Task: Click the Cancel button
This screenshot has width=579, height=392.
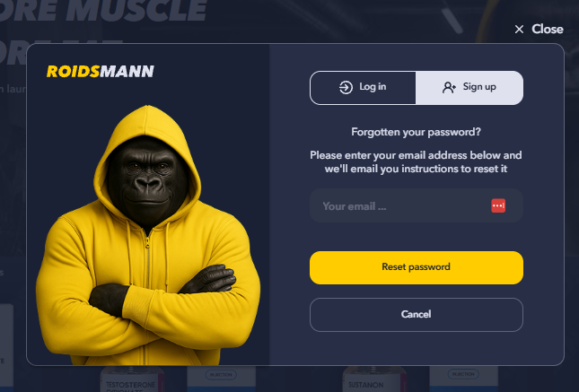Action: (417, 315)
